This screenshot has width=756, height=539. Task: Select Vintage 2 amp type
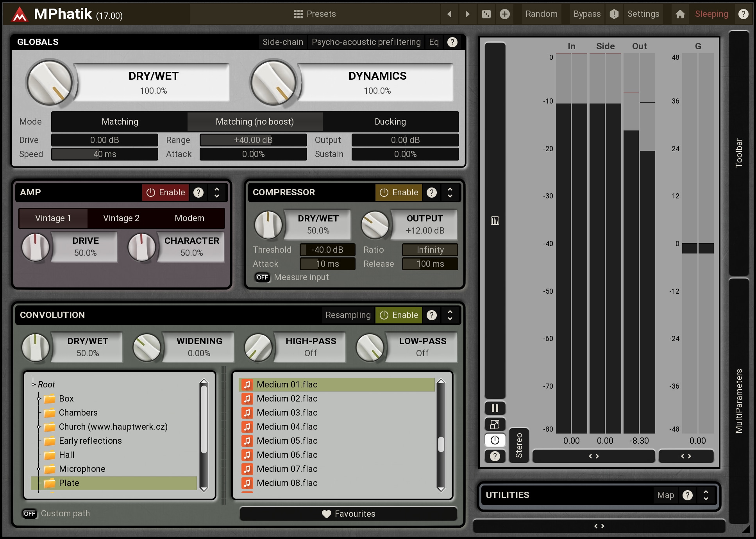[121, 218]
